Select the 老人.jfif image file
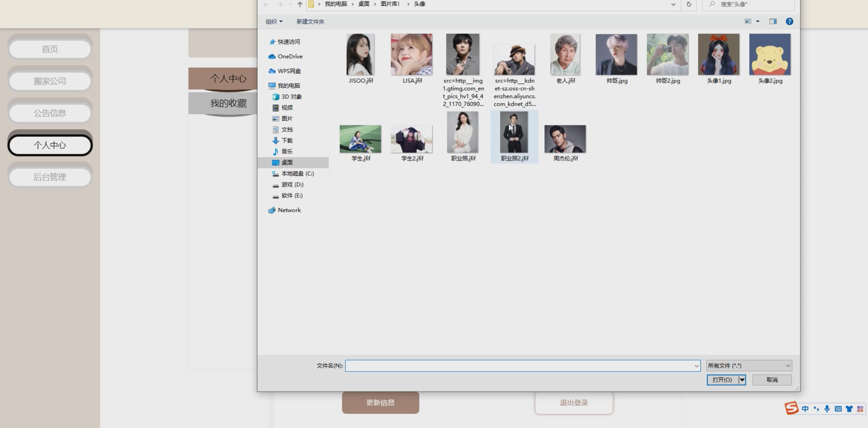This screenshot has height=428, width=868. click(565, 59)
